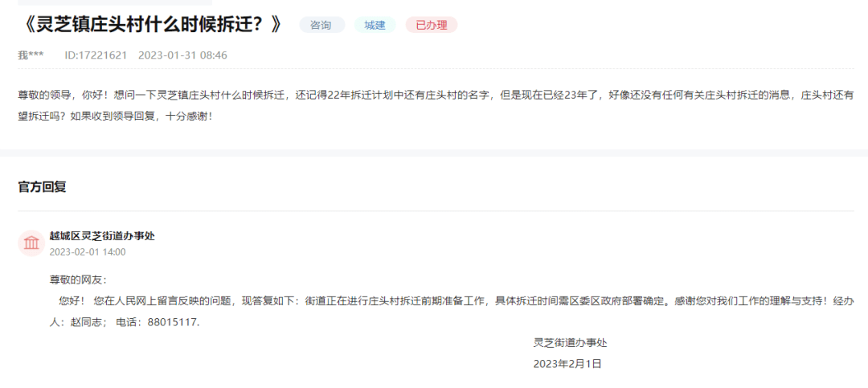Click the reply paragraph starting 您好
This screenshot has height=388, width=868.
click(452, 312)
